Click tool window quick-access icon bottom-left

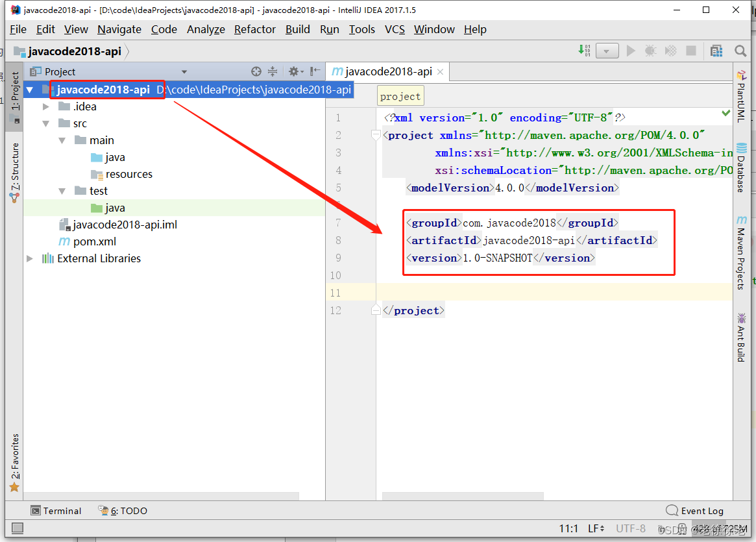tap(18, 528)
